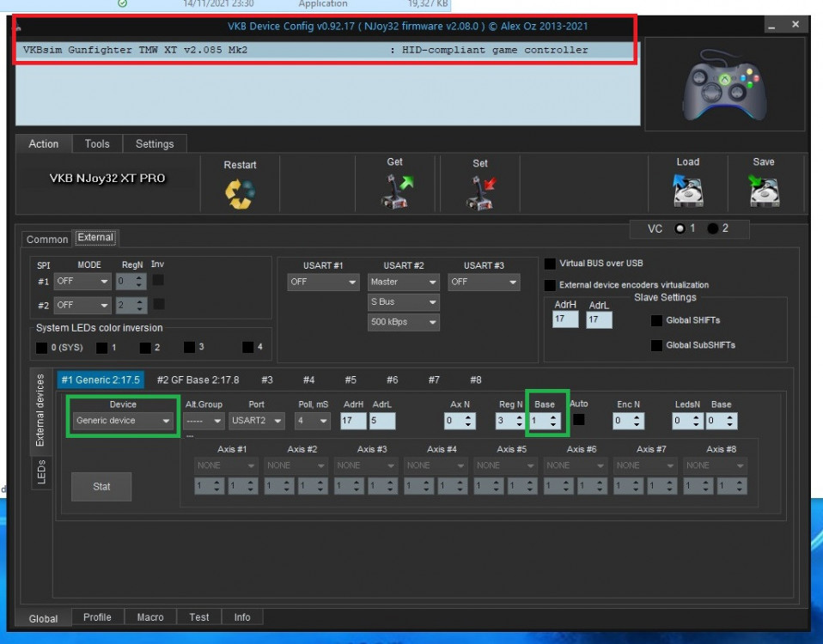Enable Virtual BUS over USB checkbox

click(550, 264)
